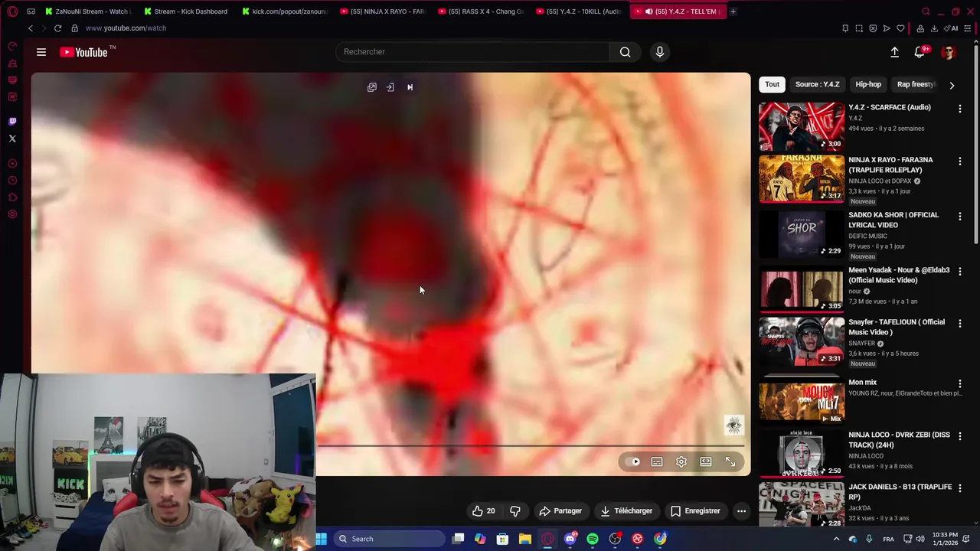This screenshot has width=980, height=551.
Task: Open NINJA LOCO et DOPAX channel link
Action: pos(880,181)
